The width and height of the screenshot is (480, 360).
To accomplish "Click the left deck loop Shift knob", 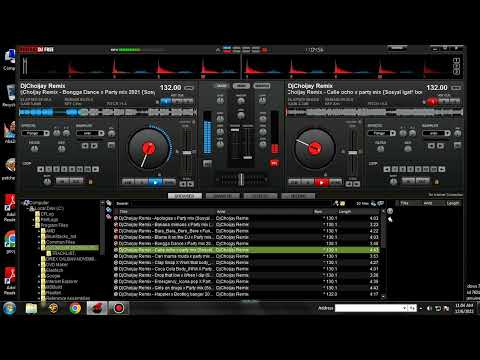I will click(47, 181).
